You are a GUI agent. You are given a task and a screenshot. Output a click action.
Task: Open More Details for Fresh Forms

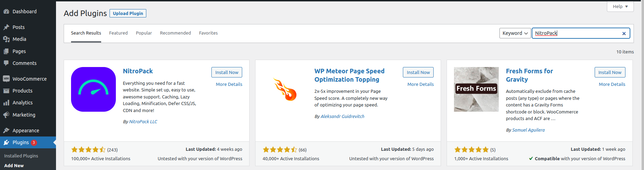click(x=612, y=84)
